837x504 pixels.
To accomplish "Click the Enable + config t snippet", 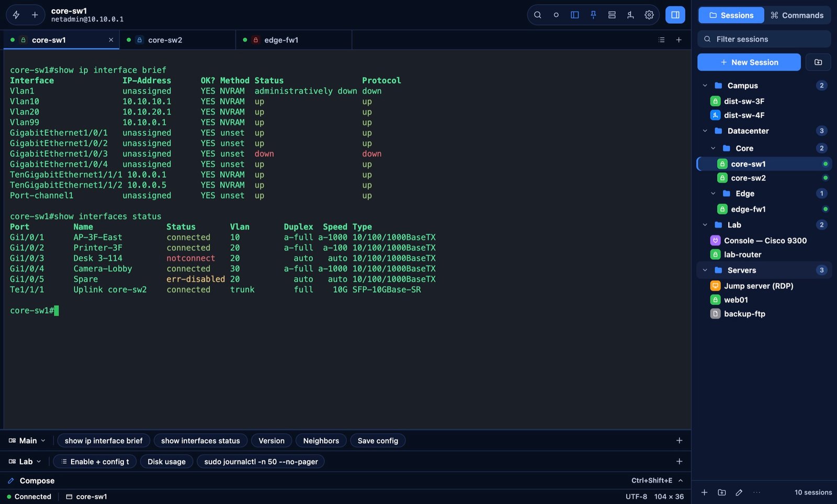I will (95, 462).
